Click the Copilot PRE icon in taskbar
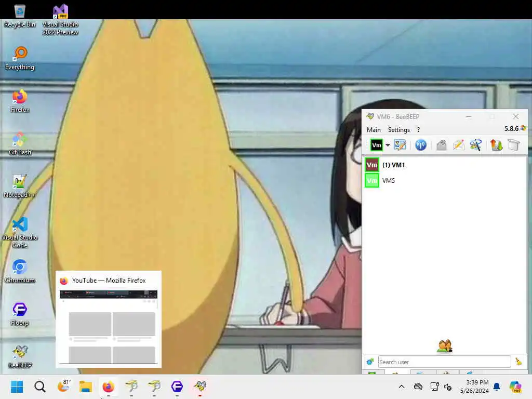The height and width of the screenshot is (399, 532). (515, 387)
